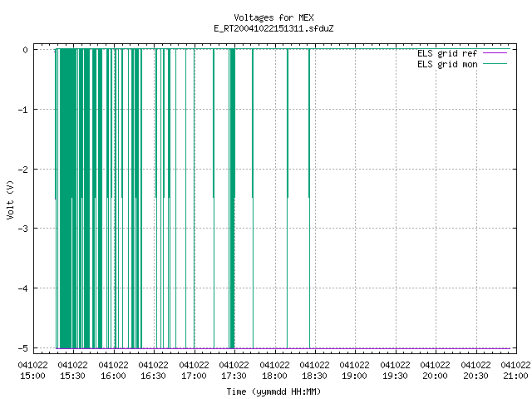Viewport: 532px width, 399px height.
Task: Click the green ELS grid mon legend line
Action: [495, 64]
